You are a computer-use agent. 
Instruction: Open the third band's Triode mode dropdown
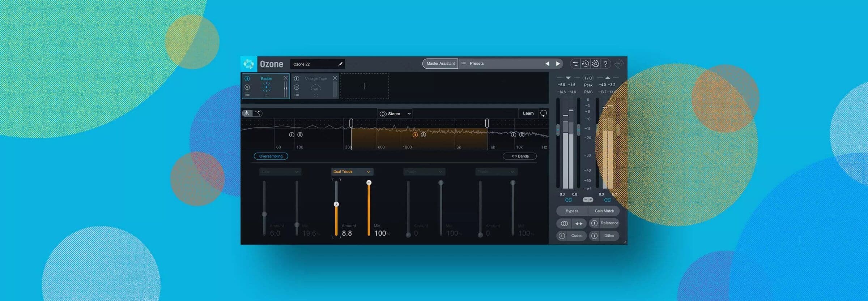(x=424, y=172)
